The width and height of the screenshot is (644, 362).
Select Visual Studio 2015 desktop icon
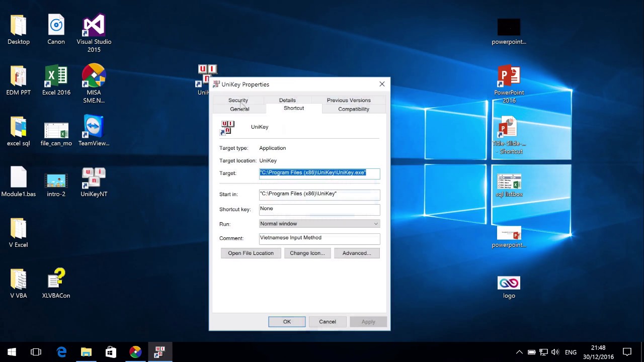94,34
